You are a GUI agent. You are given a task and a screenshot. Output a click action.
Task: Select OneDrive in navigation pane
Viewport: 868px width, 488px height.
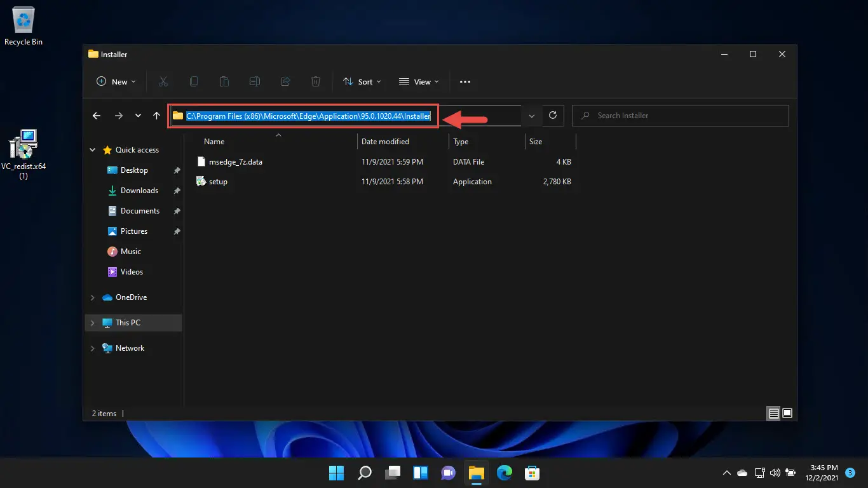pyautogui.click(x=131, y=297)
